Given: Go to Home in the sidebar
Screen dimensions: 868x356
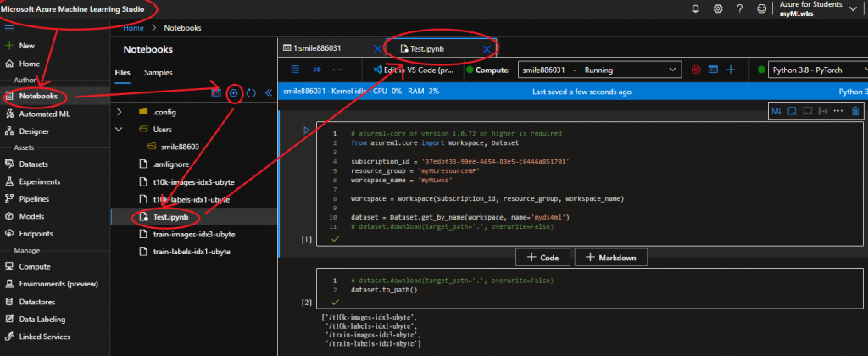Looking at the screenshot, I should (x=22, y=64).
